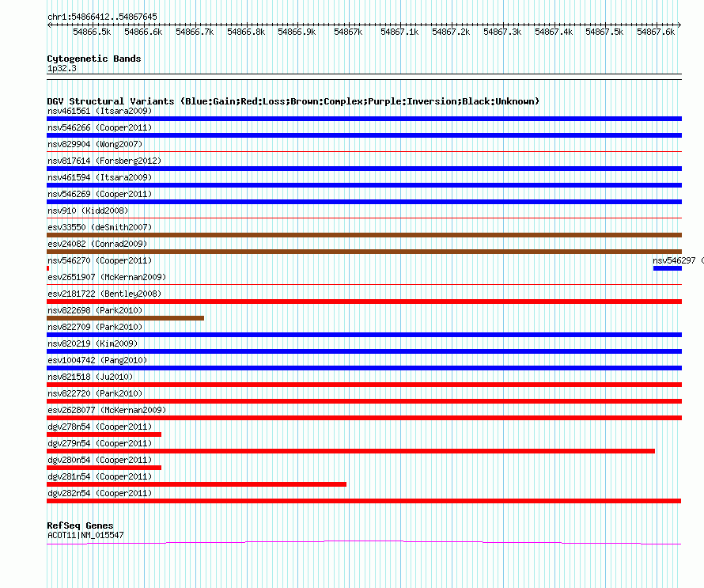Select the nsv822720 (Park2010) label
Screen dimensions: 704x588
click(95, 393)
